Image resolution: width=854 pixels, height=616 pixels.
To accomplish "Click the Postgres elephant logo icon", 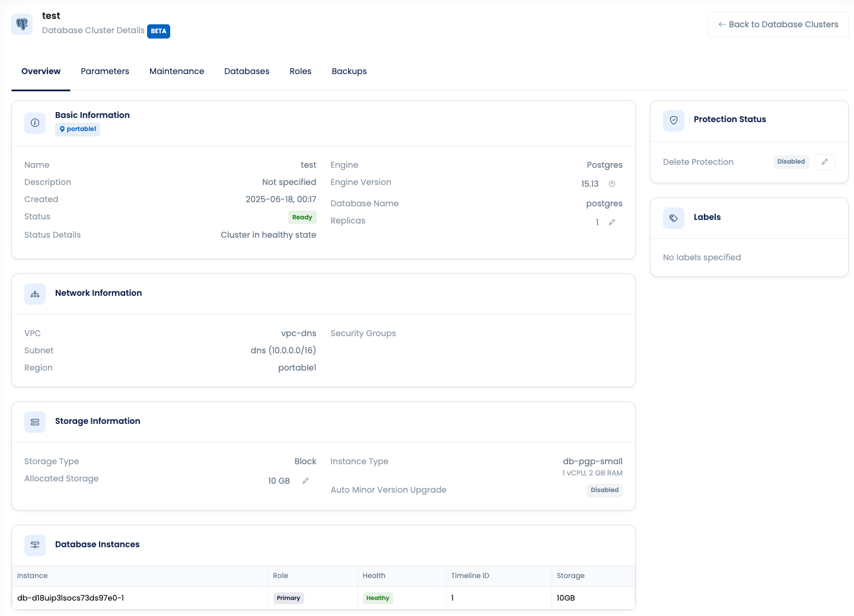I will pyautogui.click(x=21, y=24).
